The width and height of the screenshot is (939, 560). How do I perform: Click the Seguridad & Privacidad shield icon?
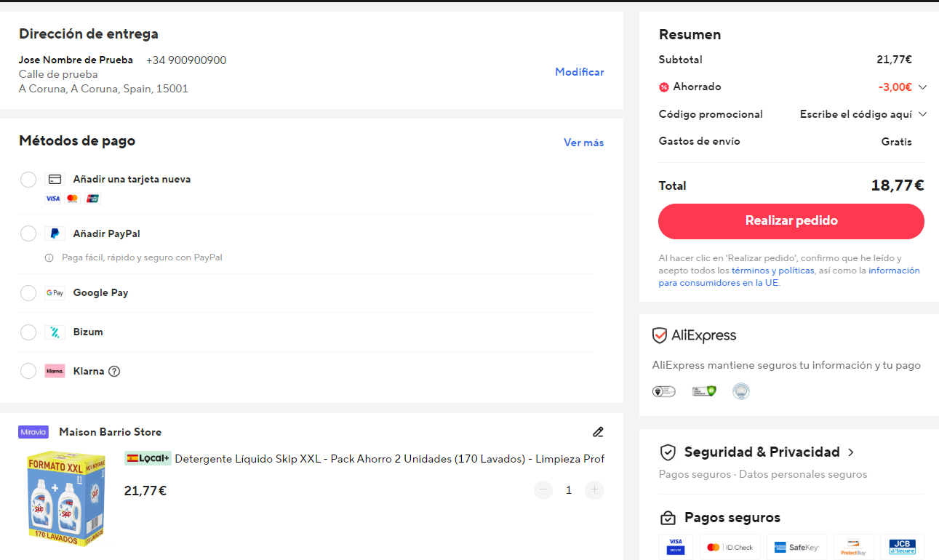(x=668, y=452)
